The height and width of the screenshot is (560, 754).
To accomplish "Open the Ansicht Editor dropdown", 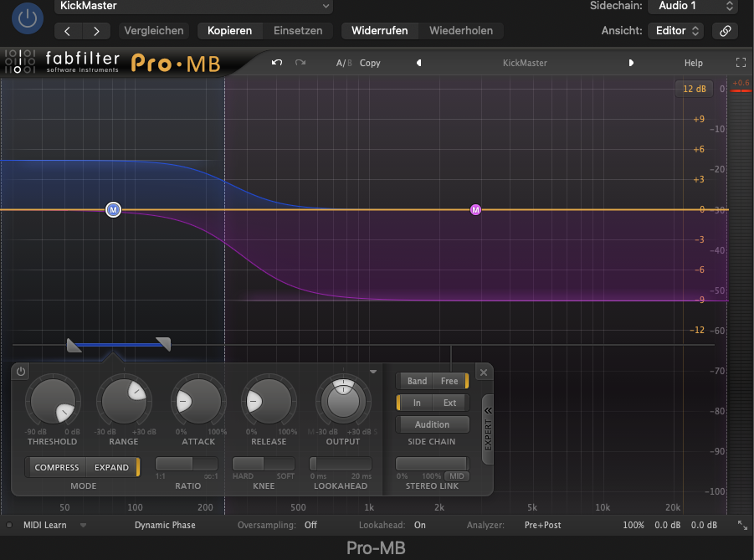I will click(x=677, y=31).
